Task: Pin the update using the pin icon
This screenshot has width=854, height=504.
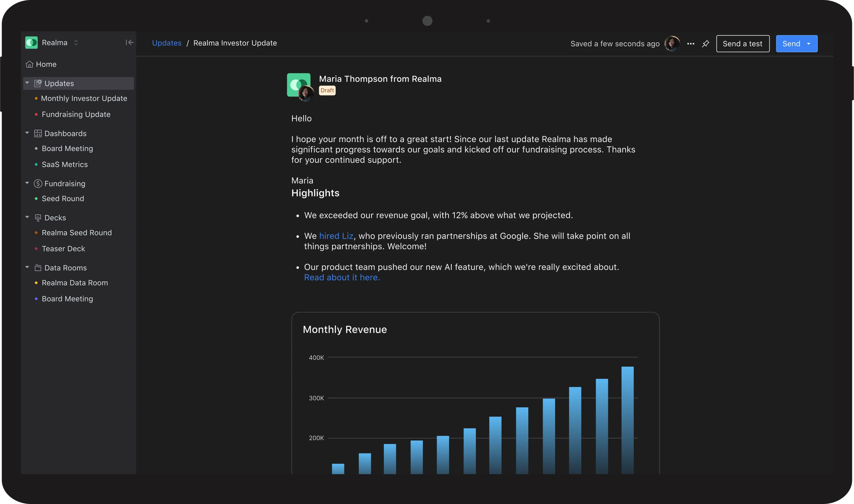Action: [706, 43]
